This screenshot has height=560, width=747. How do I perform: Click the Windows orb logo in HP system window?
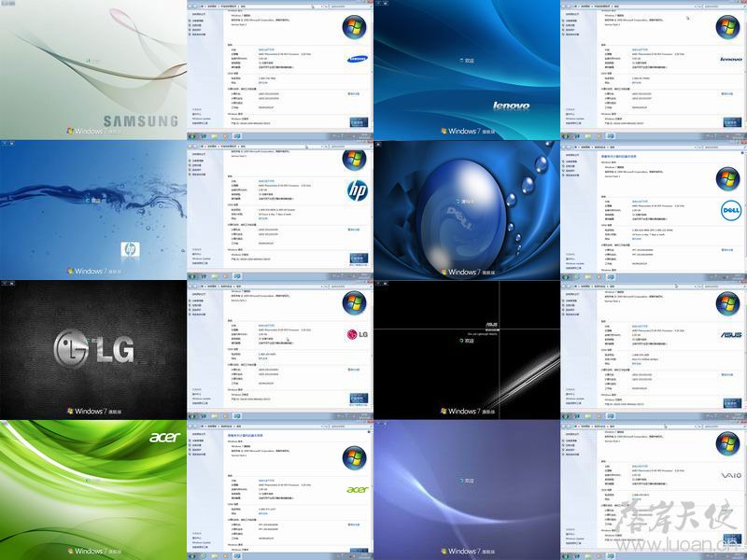[x=354, y=160]
